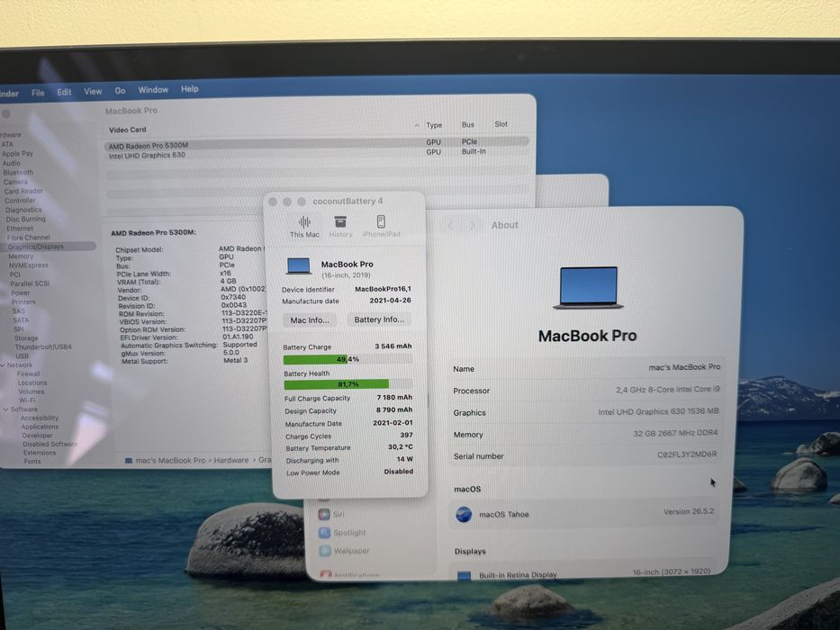The height and width of the screenshot is (630, 840).
Task: Select Audio in sidebar
Action: tap(11, 163)
